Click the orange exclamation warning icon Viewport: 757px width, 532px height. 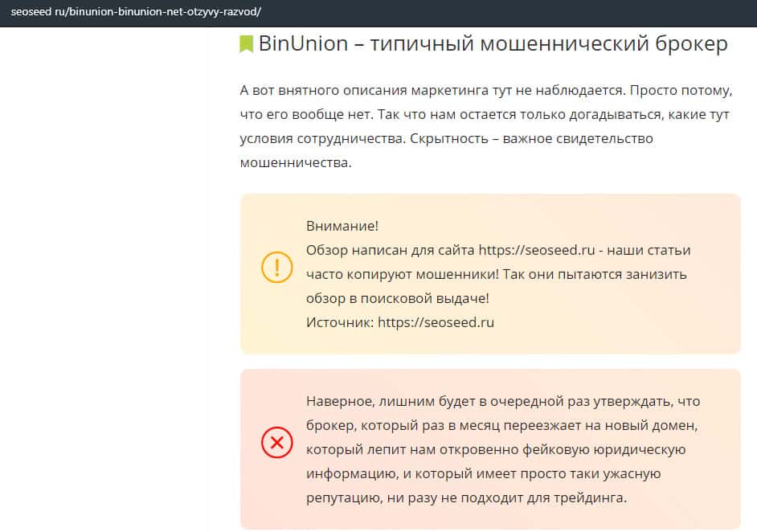click(x=276, y=267)
